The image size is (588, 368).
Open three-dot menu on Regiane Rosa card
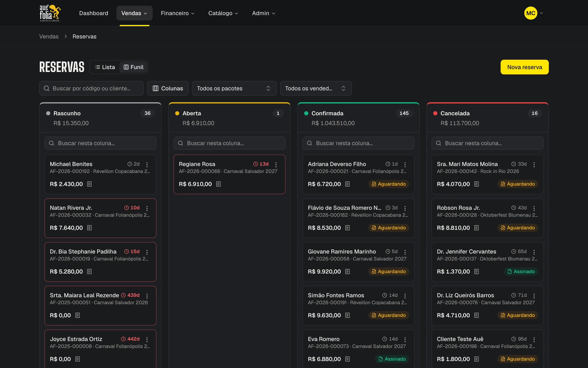276,165
